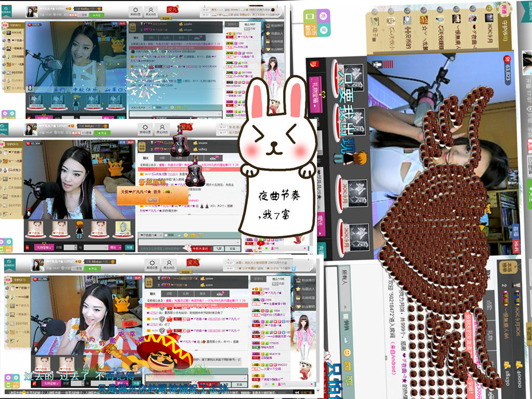Expand pink 礼物宝箱 dropdown in XO bottle window
Image resolution: width=532 pixels, height=399 pixels.
[x=44, y=247]
